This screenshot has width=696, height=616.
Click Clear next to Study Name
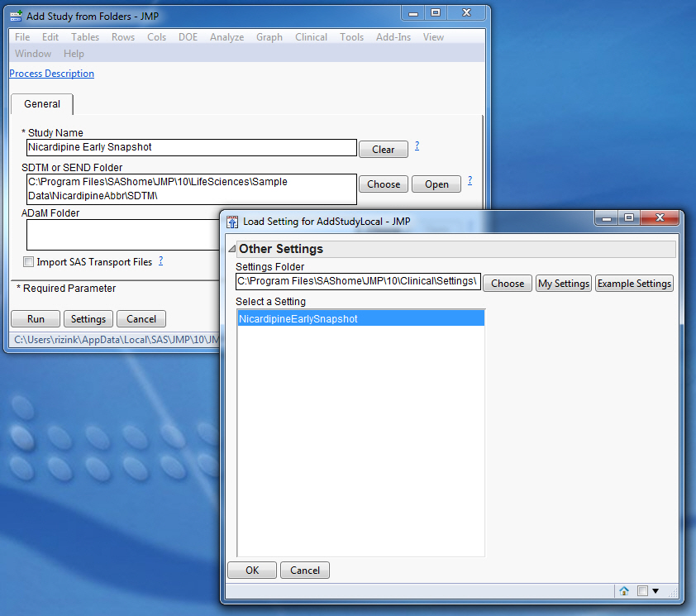383,150
